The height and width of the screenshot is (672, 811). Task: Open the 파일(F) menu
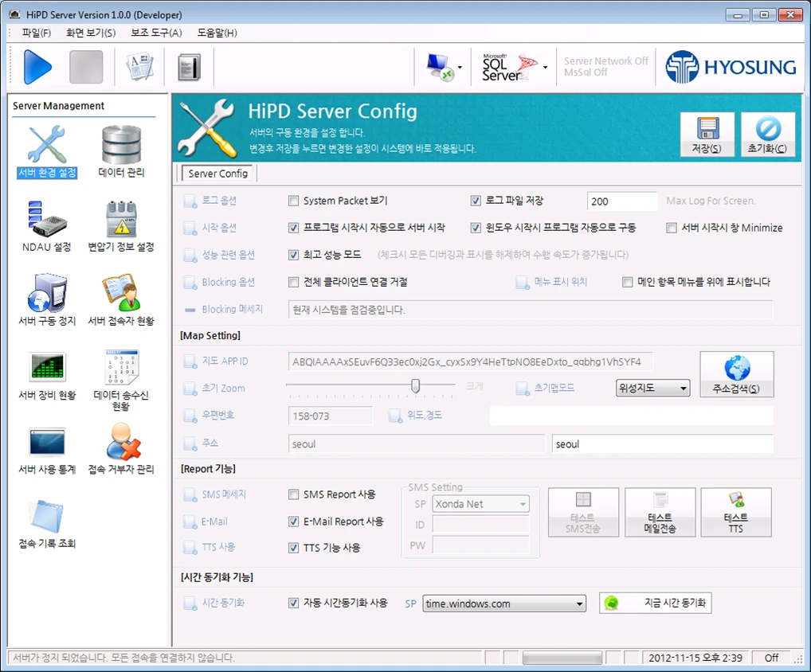click(x=36, y=33)
